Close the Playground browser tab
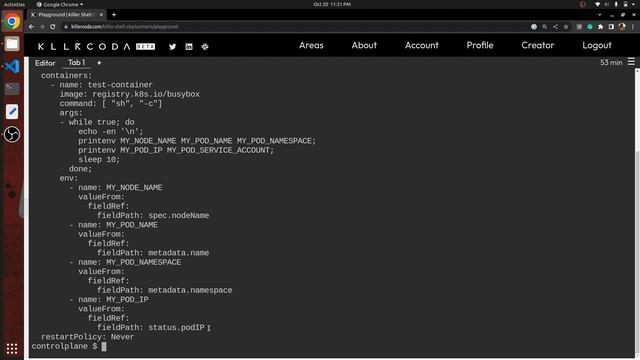640x360 pixels. tap(101, 15)
